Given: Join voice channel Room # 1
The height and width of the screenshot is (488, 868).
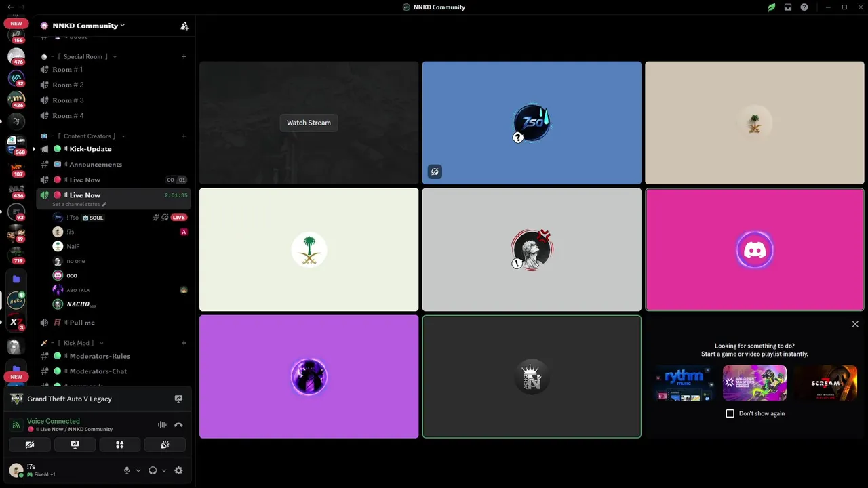Looking at the screenshot, I should click(x=113, y=70).
